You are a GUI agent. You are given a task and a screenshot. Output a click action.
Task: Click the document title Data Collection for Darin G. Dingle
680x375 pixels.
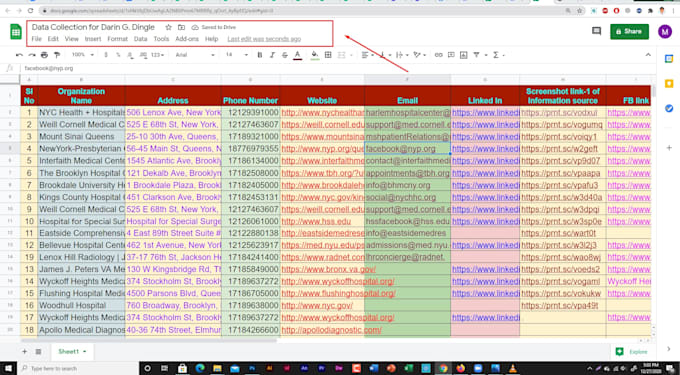click(93, 27)
